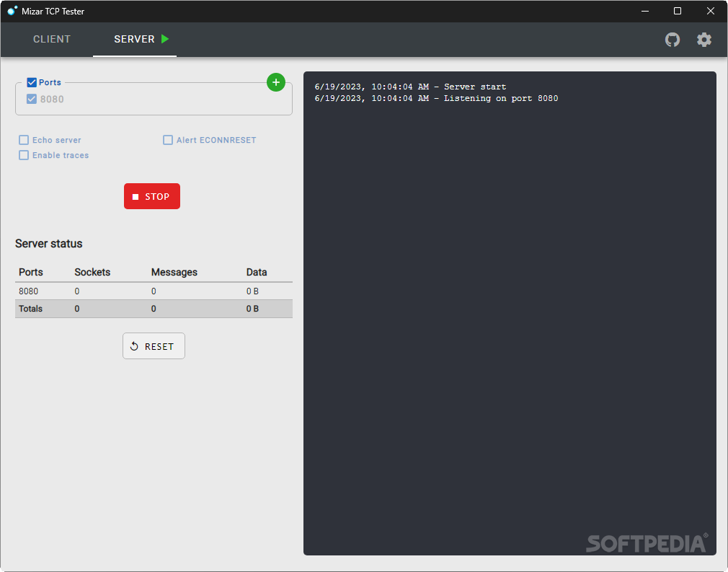
Task: Enable the Alert ECONNRESET checkbox
Action: (x=168, y=140)
